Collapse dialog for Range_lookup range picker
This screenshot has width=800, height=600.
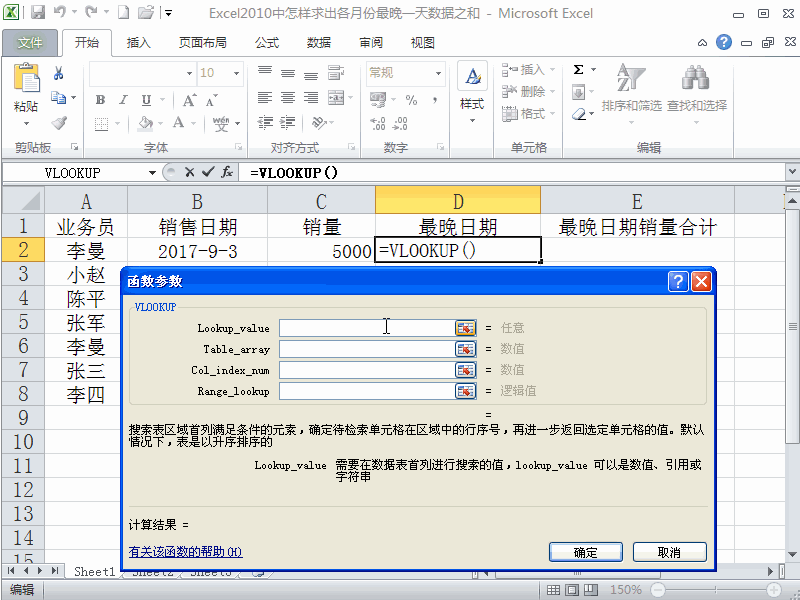465,391
